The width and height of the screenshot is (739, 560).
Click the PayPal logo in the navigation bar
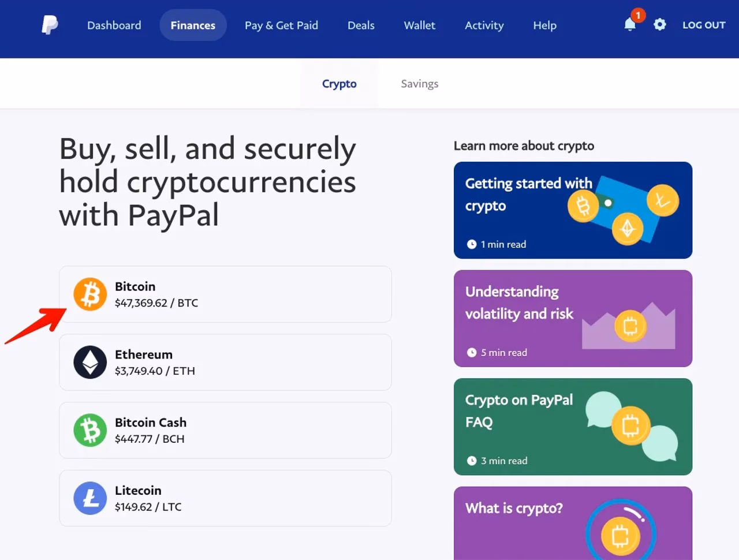tap(50, 25)
